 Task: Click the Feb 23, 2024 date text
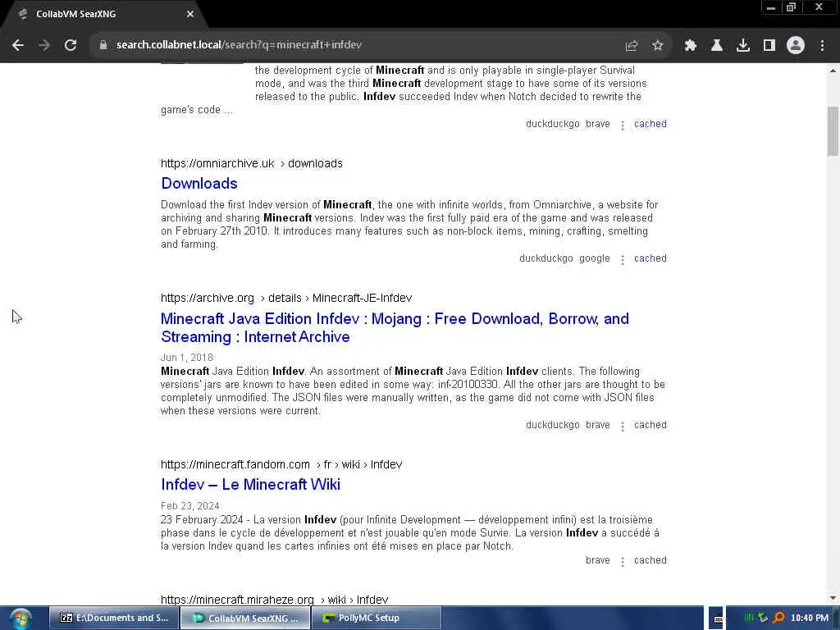coord(190,505)
